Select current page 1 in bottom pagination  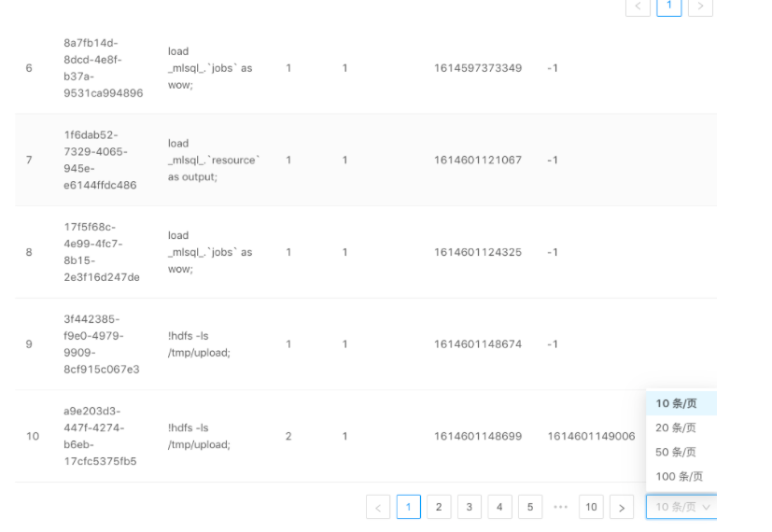408,507
